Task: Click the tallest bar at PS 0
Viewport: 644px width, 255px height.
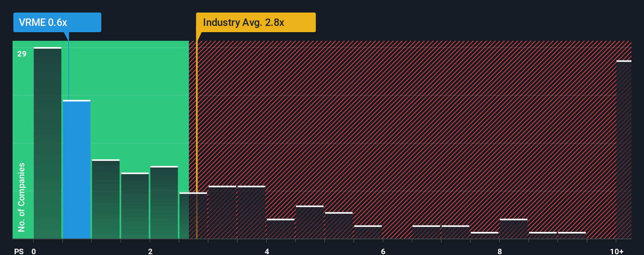Action: pyautogui.click(x=48, y=143)
